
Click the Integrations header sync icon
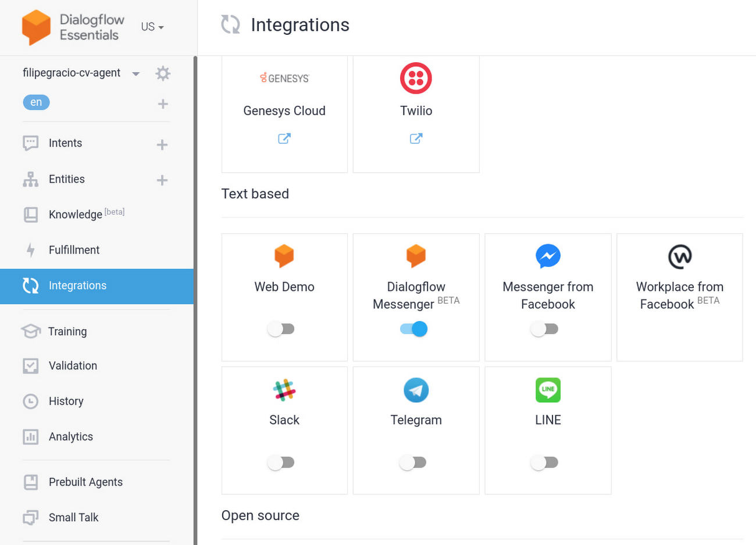230,24
